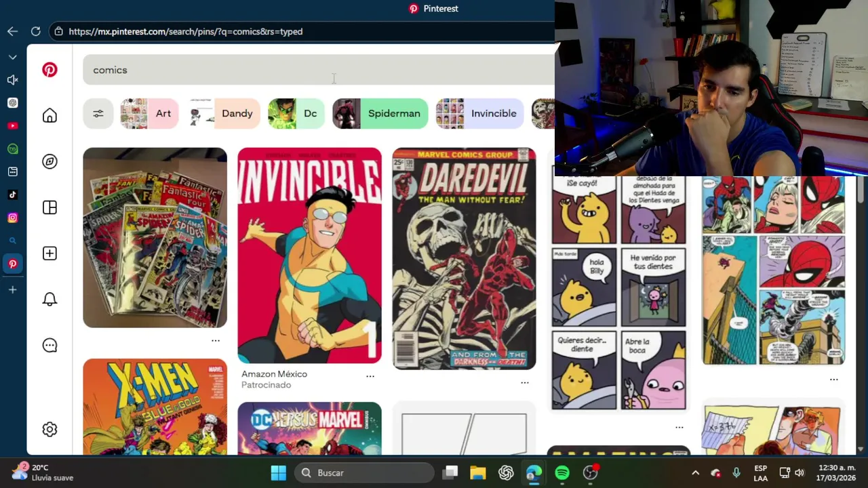868x488 pixels.
Task: Open the X-Men Blue & Gold pin
Action: 155,407
